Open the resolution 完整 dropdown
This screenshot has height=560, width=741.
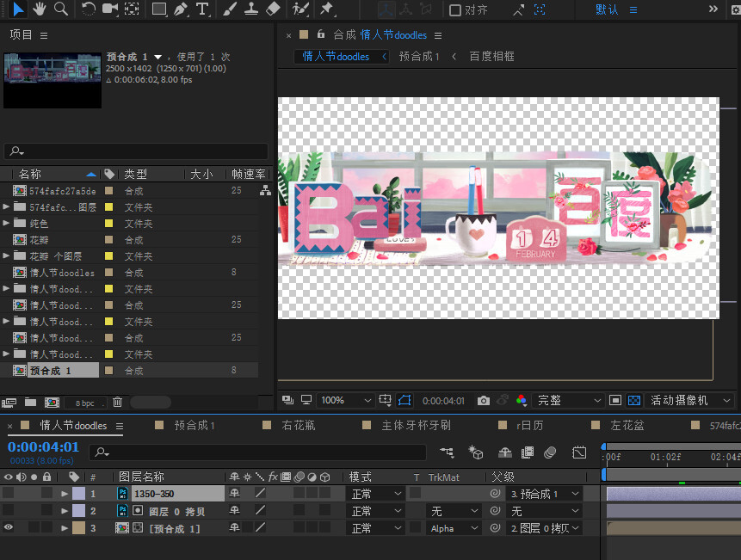pyautogui.click(x=569, y=400)
